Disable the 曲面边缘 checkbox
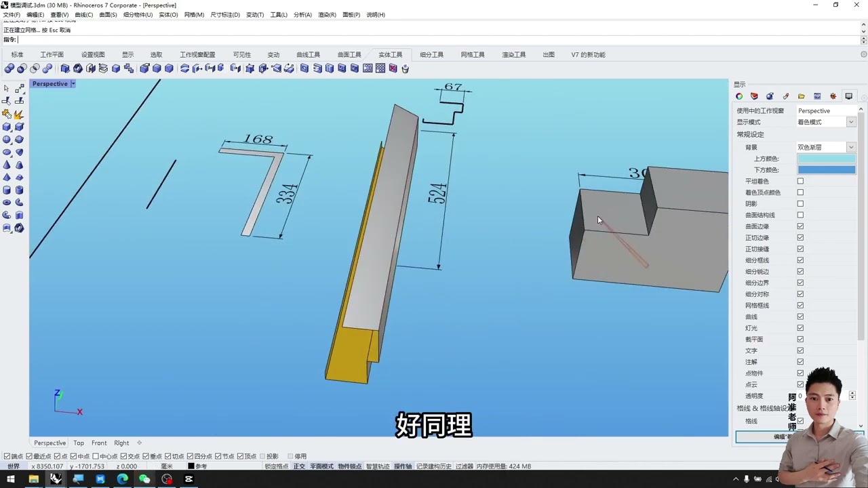 pos(800,226)
